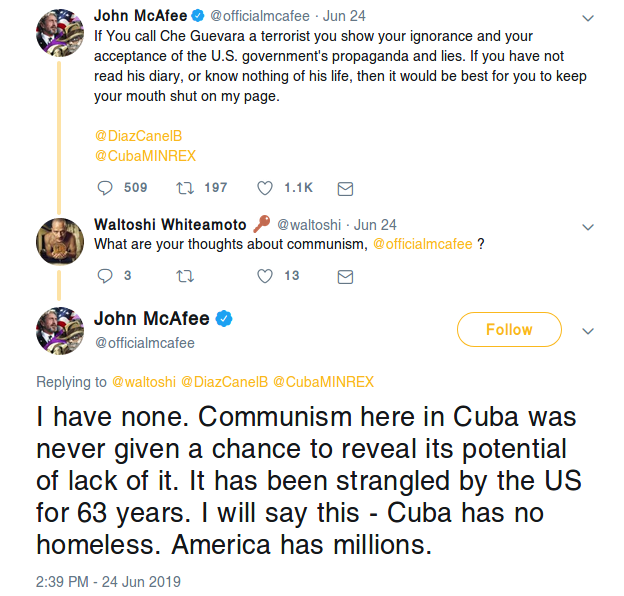Follow John McAfee
Screen dimensions: 624x596
click(509, 330)
